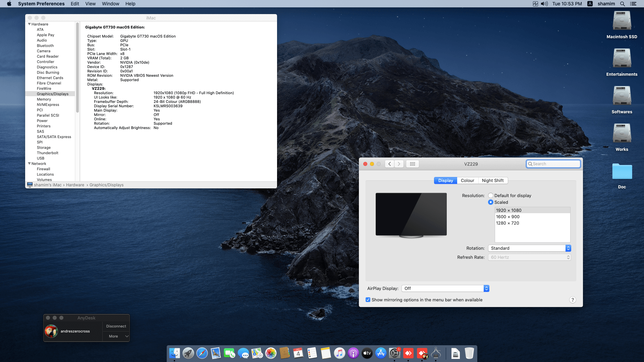Select the Display tab
Viewport: 644px width, 362px height.
point(445,180)
